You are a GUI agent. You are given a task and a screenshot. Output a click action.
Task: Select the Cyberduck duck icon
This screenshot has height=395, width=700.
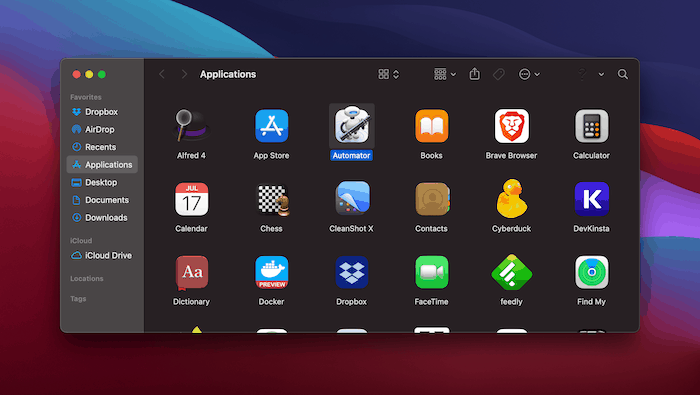pos(512,198)
